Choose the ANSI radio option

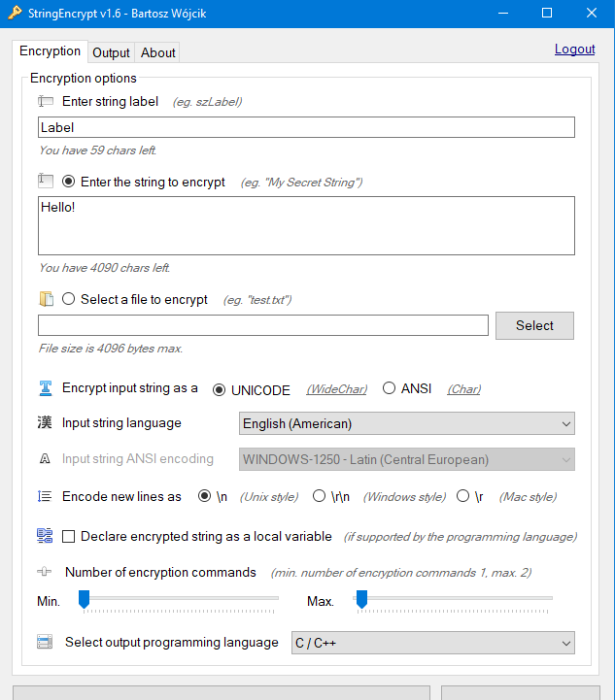389,388
